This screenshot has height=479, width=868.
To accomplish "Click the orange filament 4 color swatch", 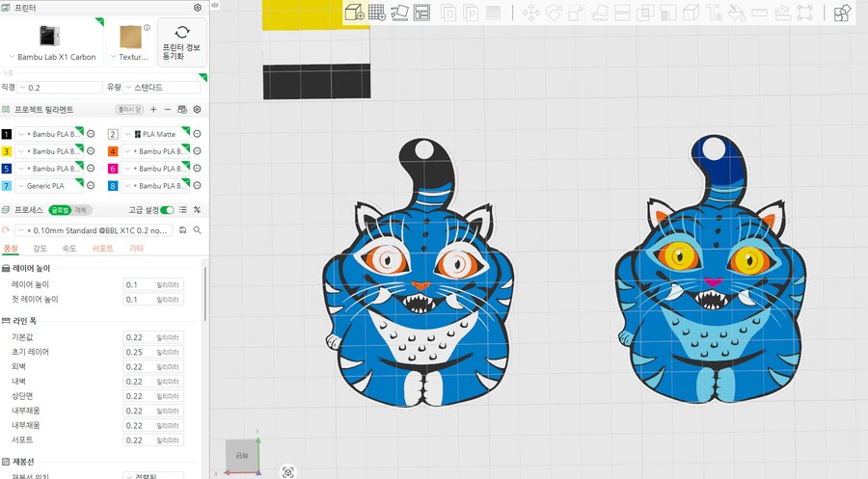I will (113, 151).
